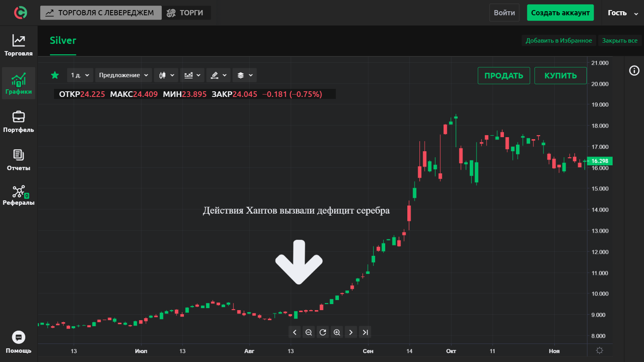Open the Help chat icon

click(x=19, y=337)
